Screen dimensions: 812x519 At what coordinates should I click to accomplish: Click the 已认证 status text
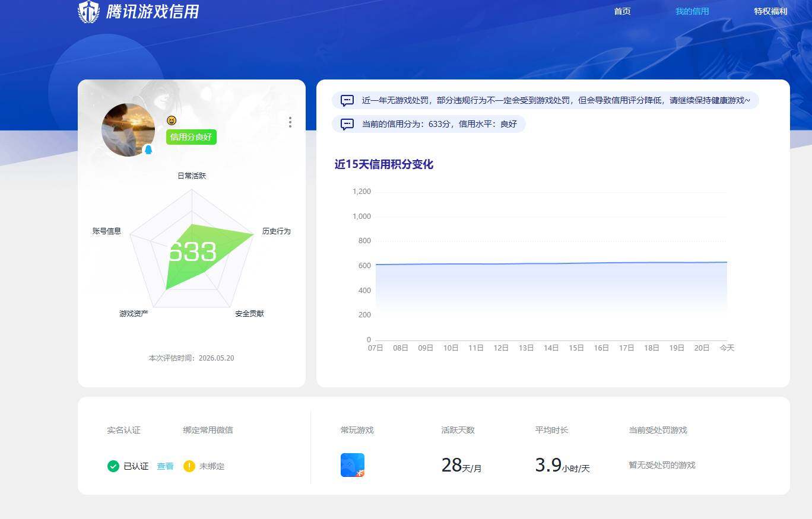(136, 466)
